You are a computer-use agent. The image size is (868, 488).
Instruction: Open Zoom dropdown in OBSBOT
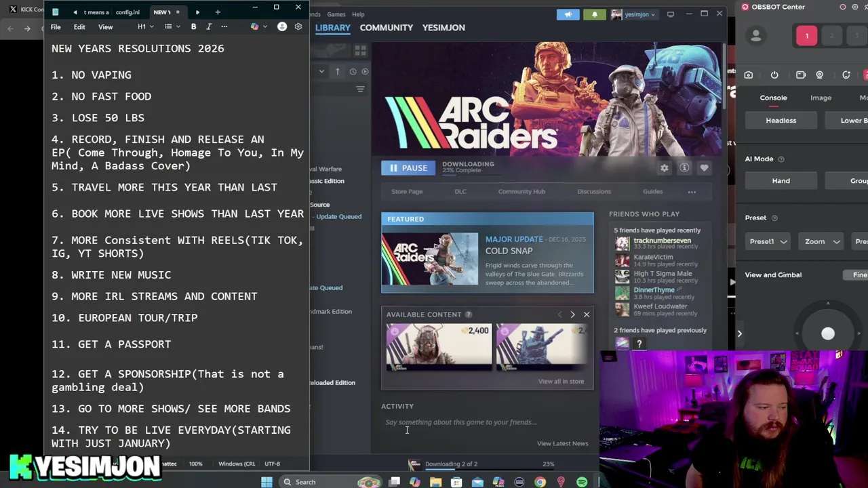click(x=822, y=242)
